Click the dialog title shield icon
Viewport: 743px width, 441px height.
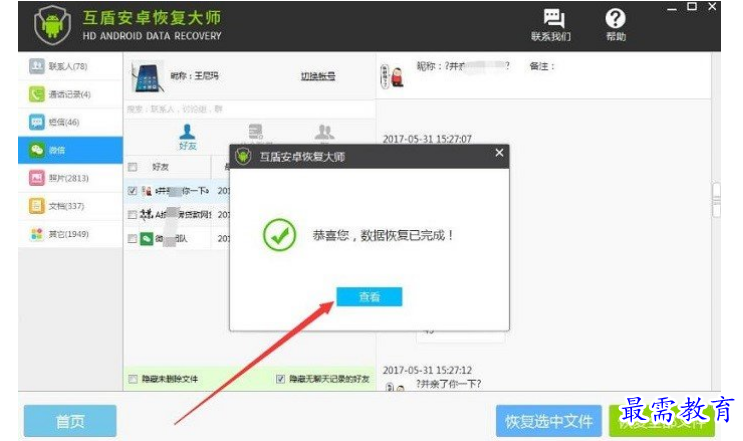coord(244,157)
